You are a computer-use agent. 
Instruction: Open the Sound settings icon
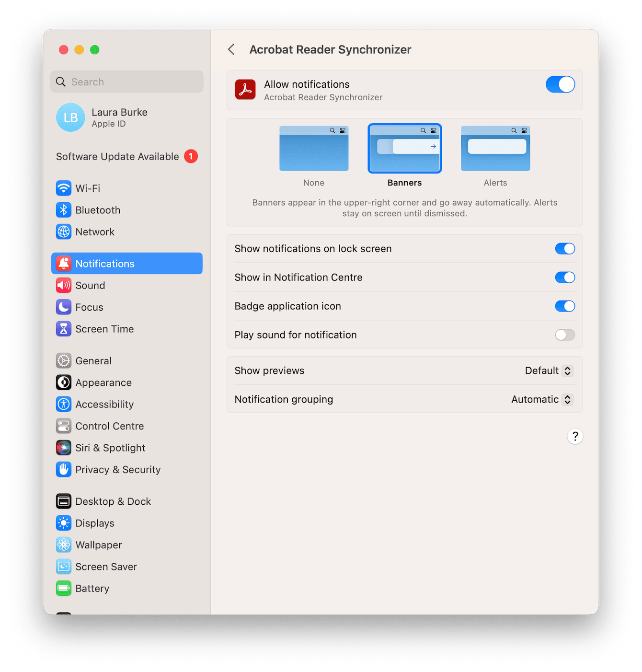click(x=64, y=285)
